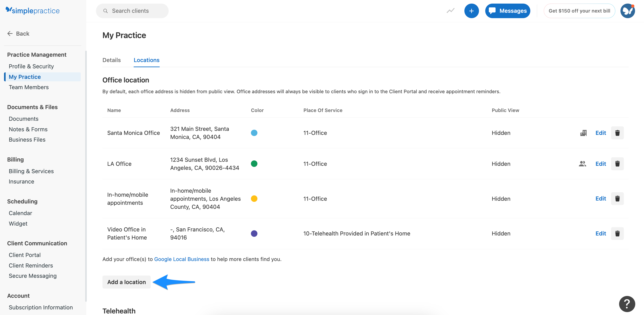This screenshot has width=644, height=315.
Task: Click the Search clients field
Action: point(132,11)
